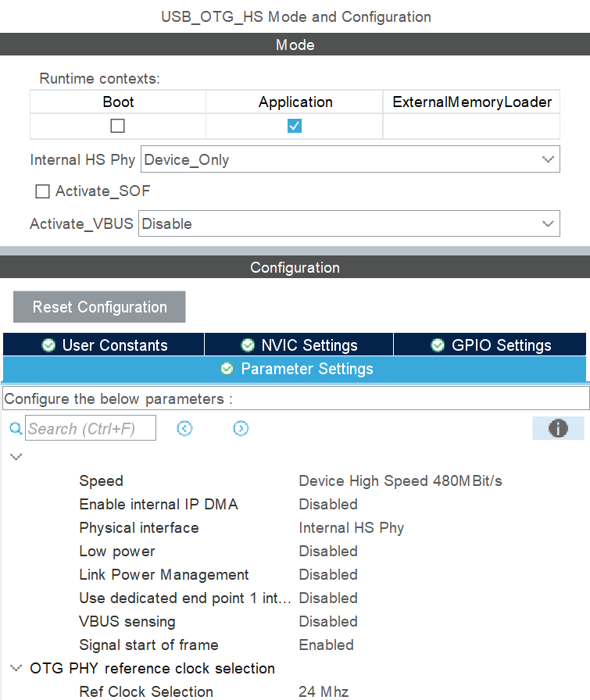
Task: Click the Parameter Settings green check icon
Action: pyautogui.click(x=227, y=369)
